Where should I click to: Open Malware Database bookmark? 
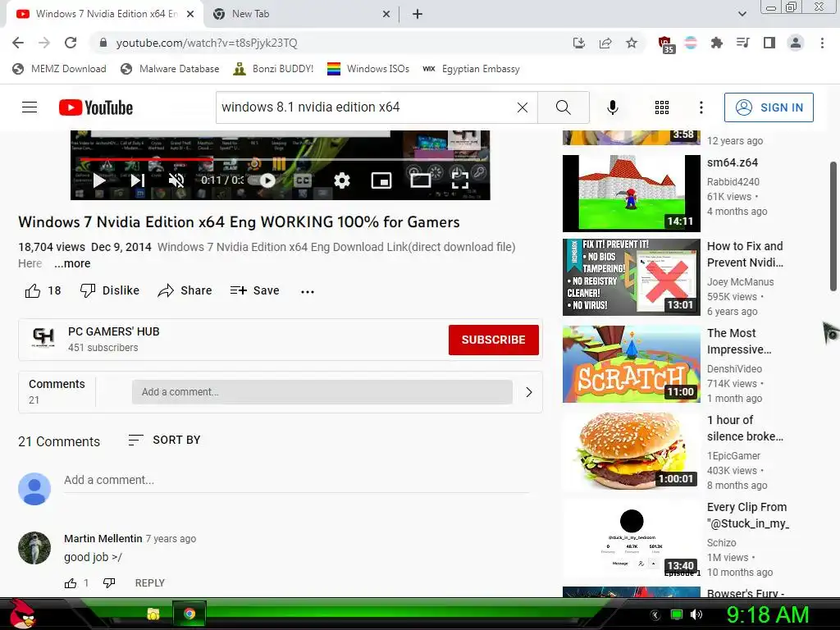[x=170, y=69]
